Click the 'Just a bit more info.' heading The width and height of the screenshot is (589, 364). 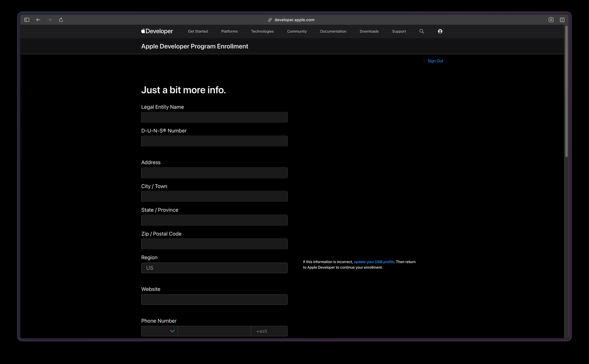[x=183, y=90]
